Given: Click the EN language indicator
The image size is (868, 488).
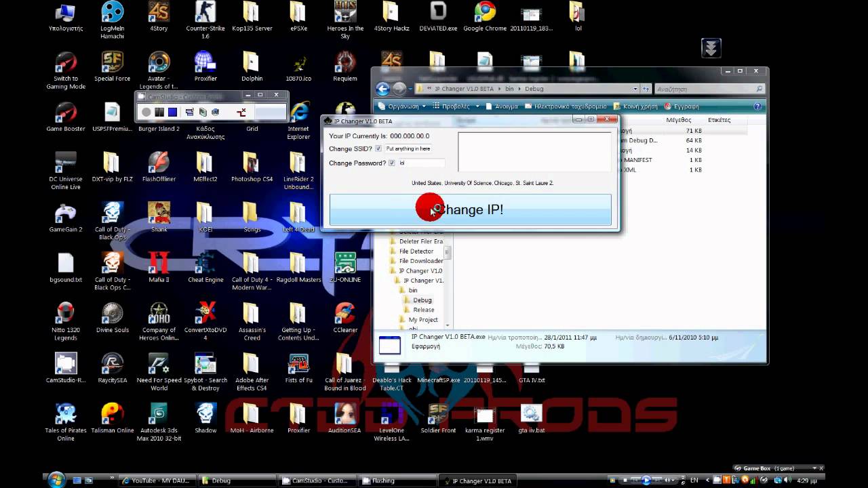Looking at the screenshot, I should point(694,481).
